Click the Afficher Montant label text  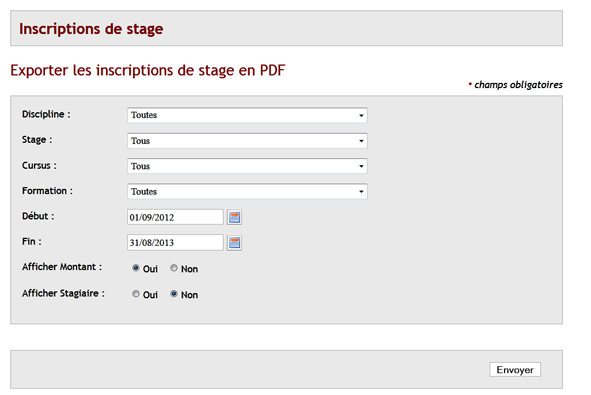[62, 267]
